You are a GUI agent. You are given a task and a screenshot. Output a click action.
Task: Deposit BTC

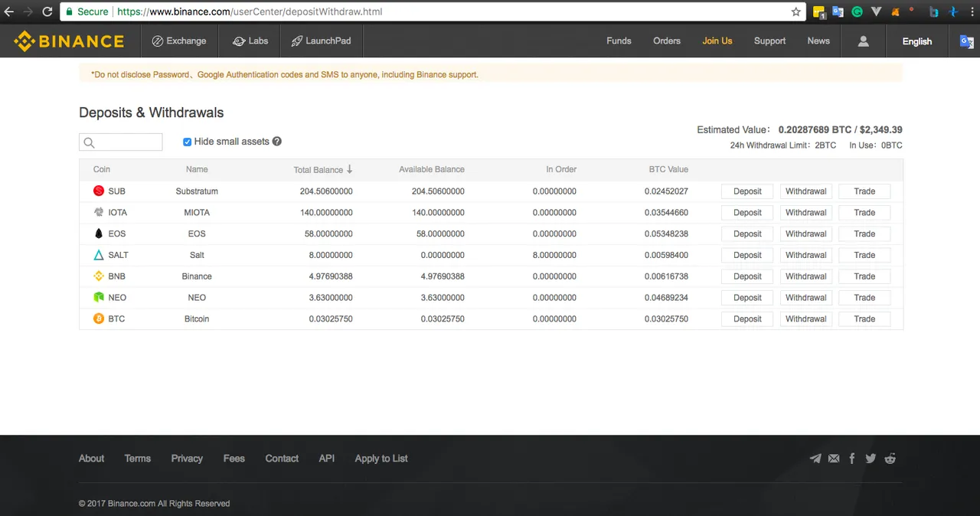(747, 319)
